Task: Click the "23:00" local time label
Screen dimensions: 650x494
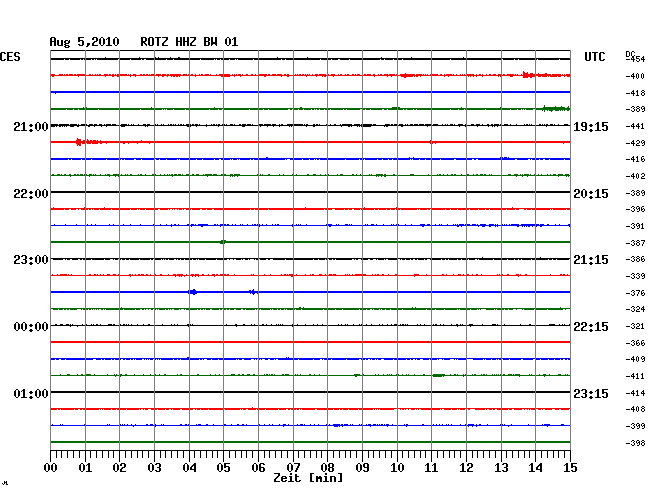Action: 31,260
